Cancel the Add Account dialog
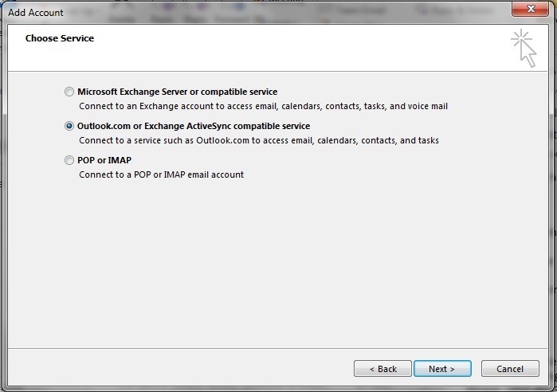 [510, 369]
